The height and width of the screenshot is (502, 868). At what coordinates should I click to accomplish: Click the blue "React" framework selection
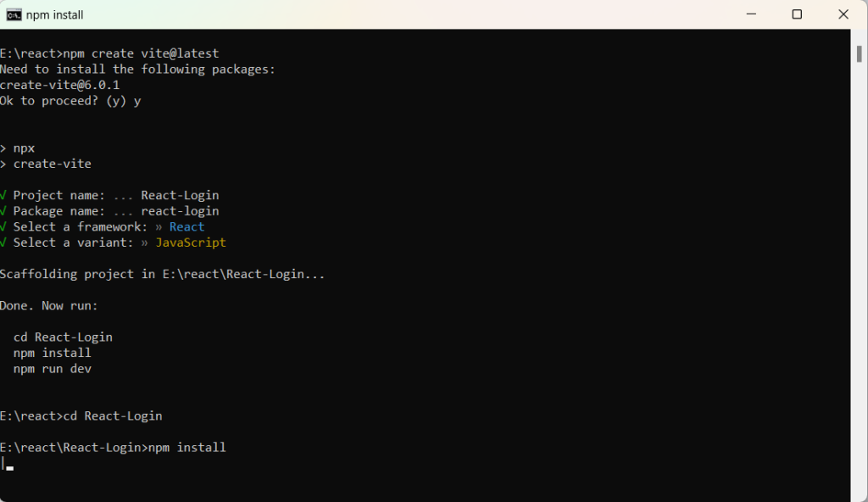(x=186, y=226)
